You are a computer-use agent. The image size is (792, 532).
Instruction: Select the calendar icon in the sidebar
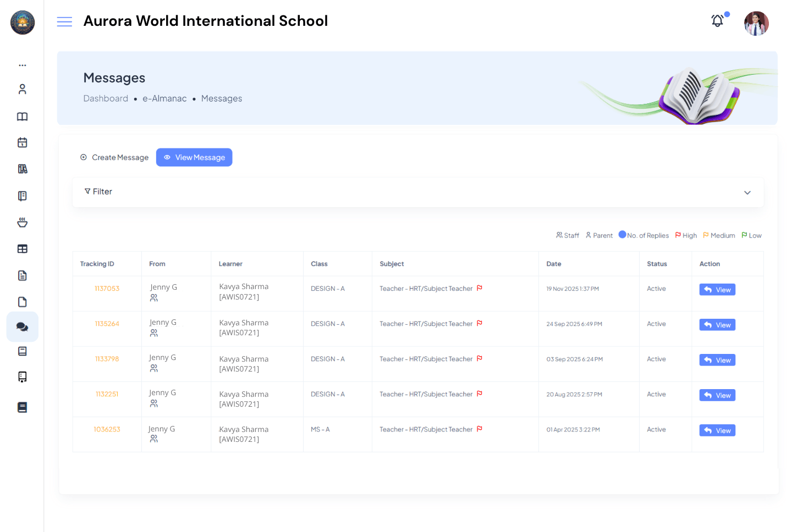[x=22, y=142]
